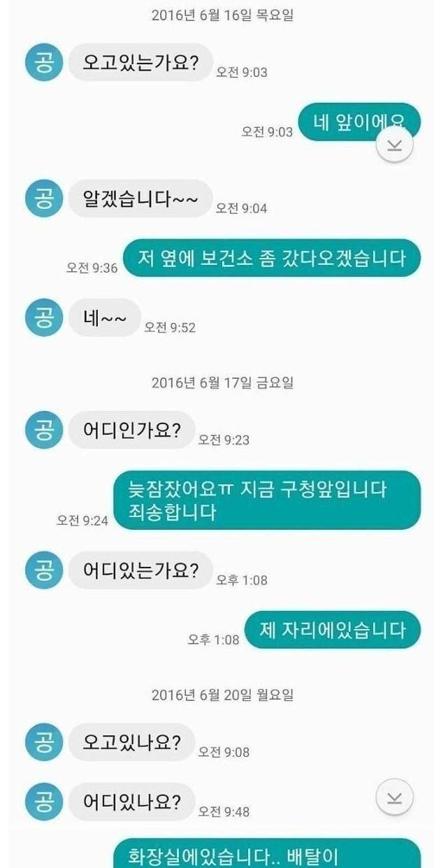Screen dimensions: 434x868
Task: Select the received bubble 오고있는가요?
Action: pos(140,62)
